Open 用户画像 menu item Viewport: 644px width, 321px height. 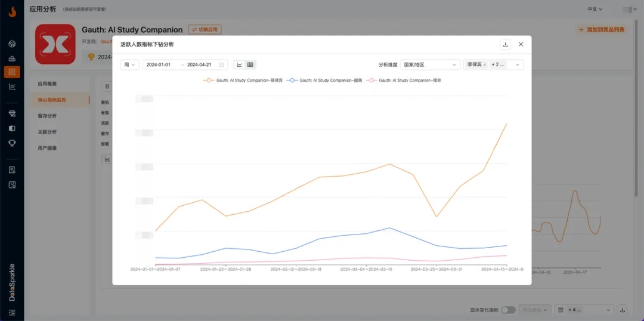tap(47, 148)
